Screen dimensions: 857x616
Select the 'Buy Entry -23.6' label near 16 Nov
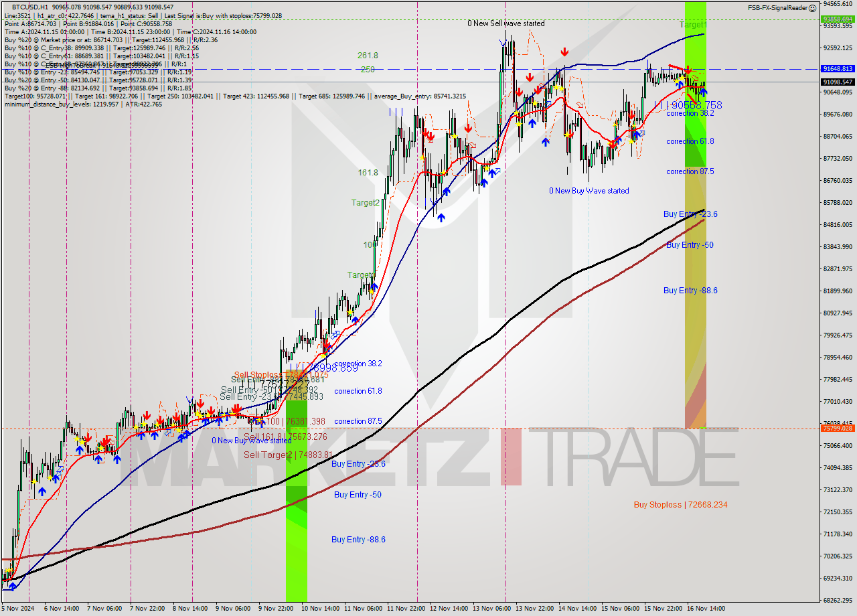coord(690,214)
